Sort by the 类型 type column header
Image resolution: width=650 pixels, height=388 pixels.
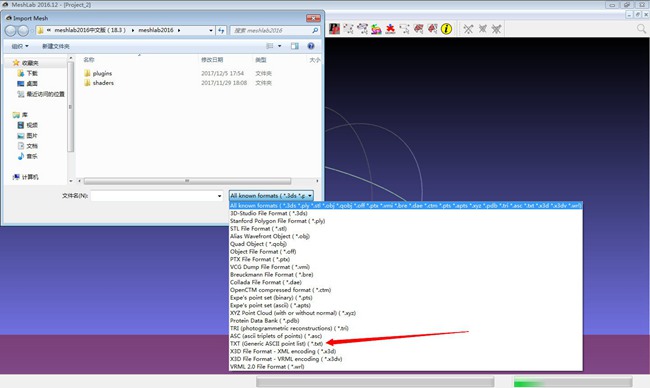pos(261,60)
